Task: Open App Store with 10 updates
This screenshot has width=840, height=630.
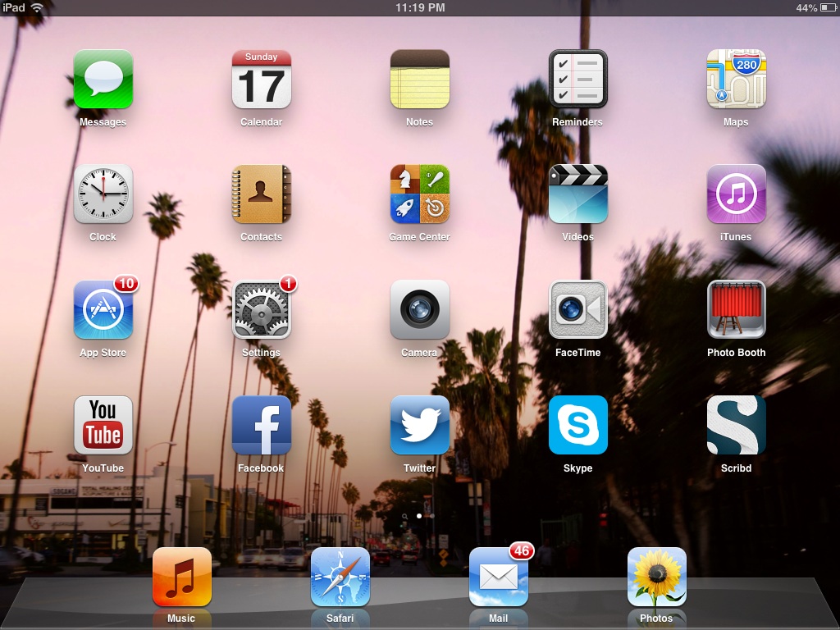Action: coord(103,310)
